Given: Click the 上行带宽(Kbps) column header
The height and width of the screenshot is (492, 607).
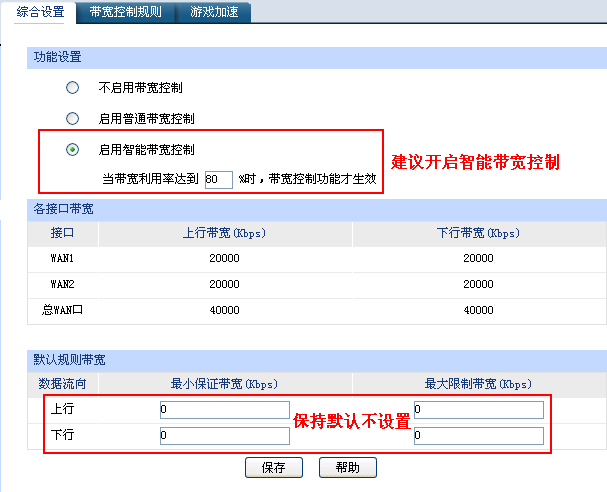Looking at the screenshot, I should 225,233.
